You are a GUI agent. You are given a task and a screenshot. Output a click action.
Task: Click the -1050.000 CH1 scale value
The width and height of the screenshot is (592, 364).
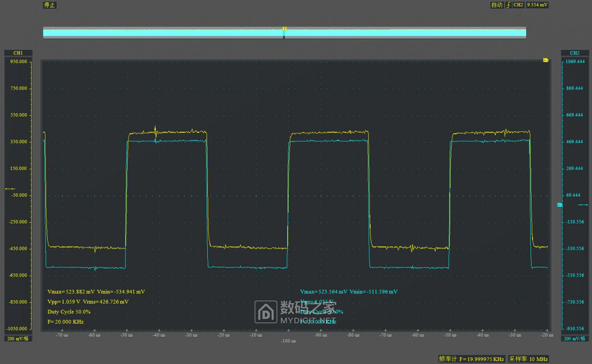click(18, 328)
